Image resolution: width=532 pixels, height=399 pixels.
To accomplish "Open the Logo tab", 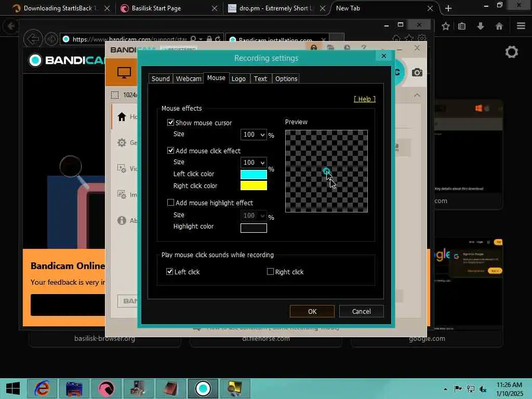I will [x=238, y=79].
